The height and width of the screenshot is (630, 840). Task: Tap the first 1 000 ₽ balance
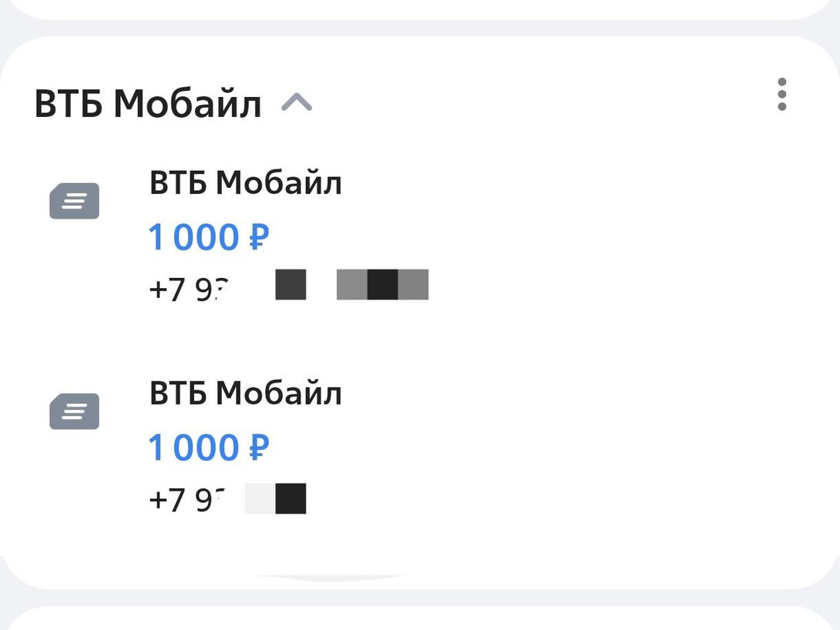[208, 237]
